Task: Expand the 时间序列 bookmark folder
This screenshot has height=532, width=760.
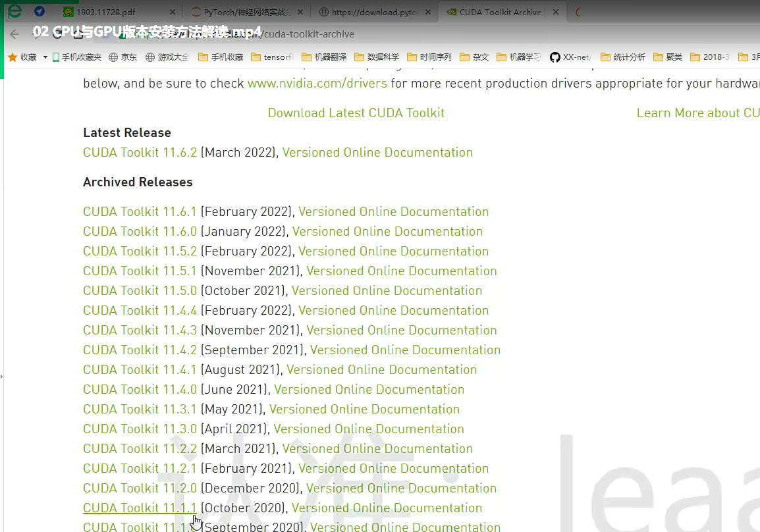Action: tap(429, 57)
